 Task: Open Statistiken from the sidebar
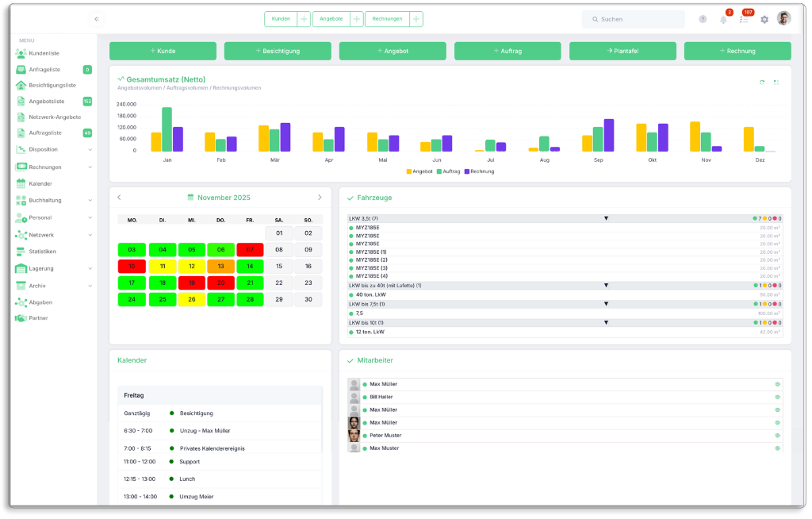43,251
